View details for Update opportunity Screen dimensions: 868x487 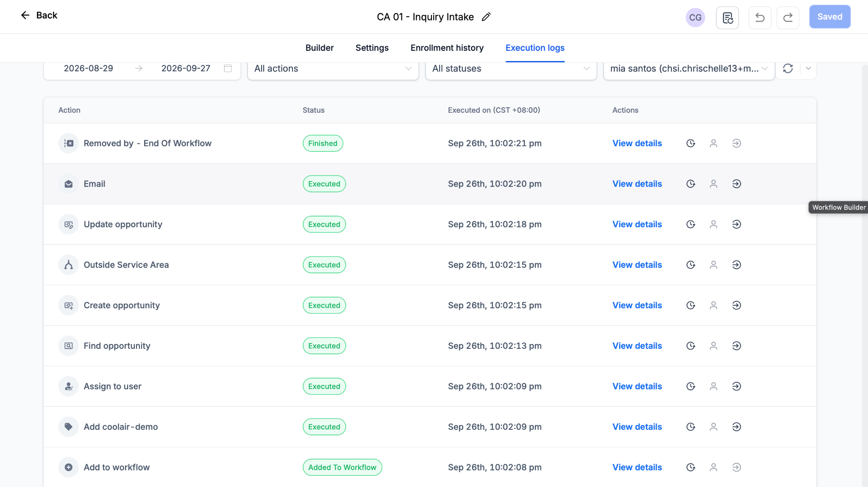click(x=637, y=224)
